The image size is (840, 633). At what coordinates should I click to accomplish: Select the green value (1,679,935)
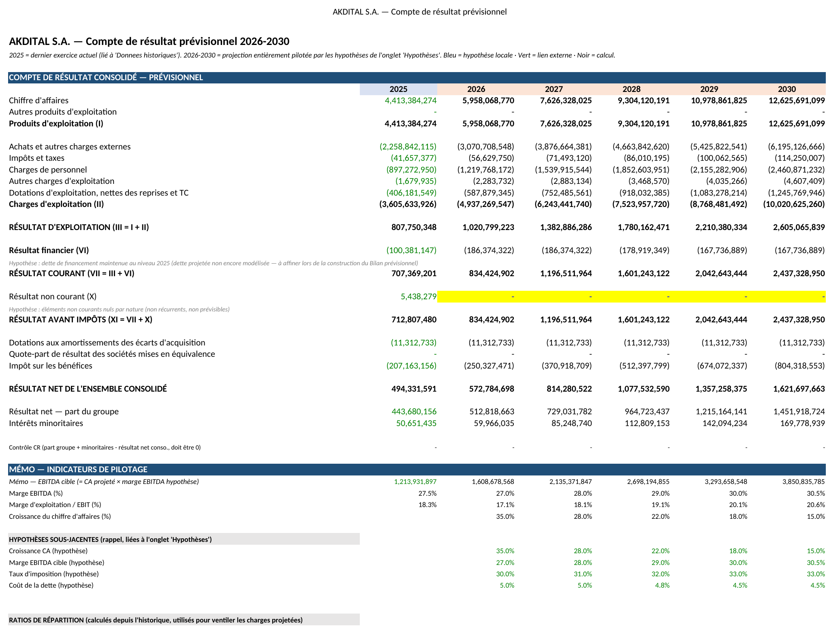click(416, 181)
